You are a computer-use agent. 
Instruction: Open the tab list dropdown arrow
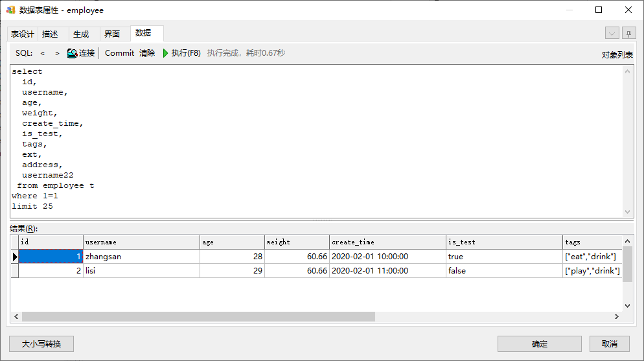tap(612, 33)
